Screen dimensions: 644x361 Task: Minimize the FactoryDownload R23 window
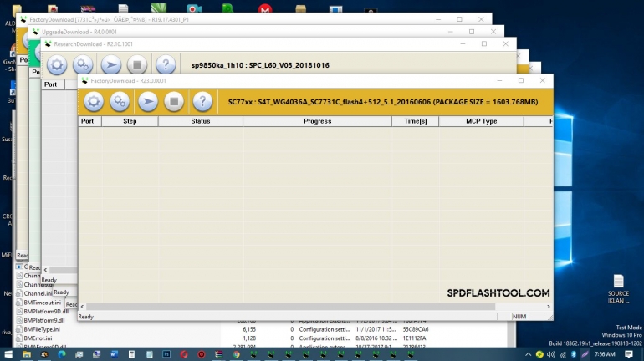point(499,80)
